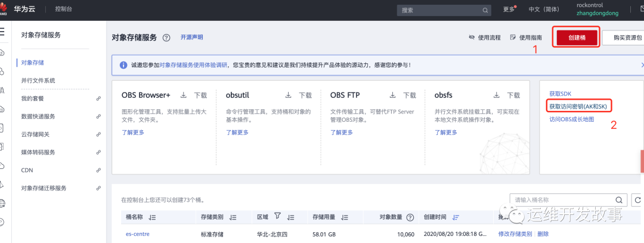Click external link icon beside 云存储网关
Image resolution: width=644 pixels, height=243 pixels.
point(98,134)
